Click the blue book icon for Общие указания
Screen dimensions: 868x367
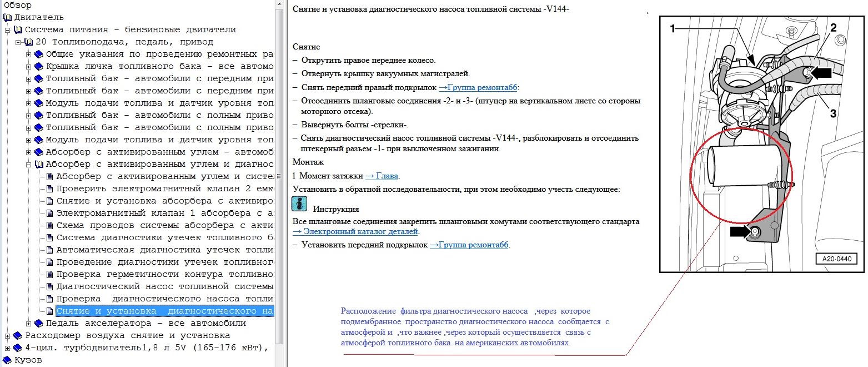click(x=39, y=54)
